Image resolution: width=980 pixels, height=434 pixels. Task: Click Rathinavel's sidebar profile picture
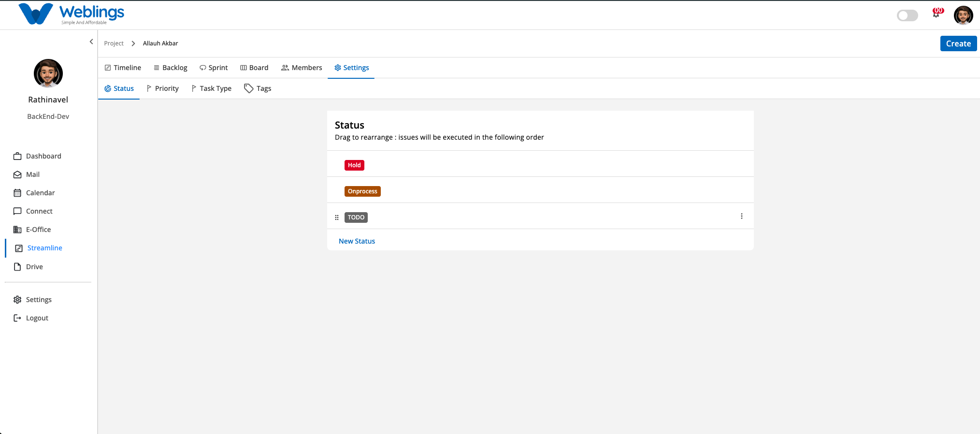click(x=48, y=73)
